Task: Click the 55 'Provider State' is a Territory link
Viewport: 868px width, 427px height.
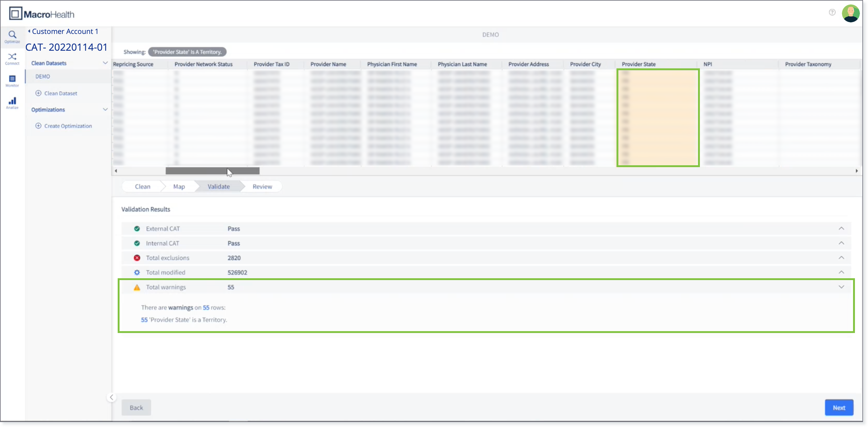Action: tap(184, 320)
